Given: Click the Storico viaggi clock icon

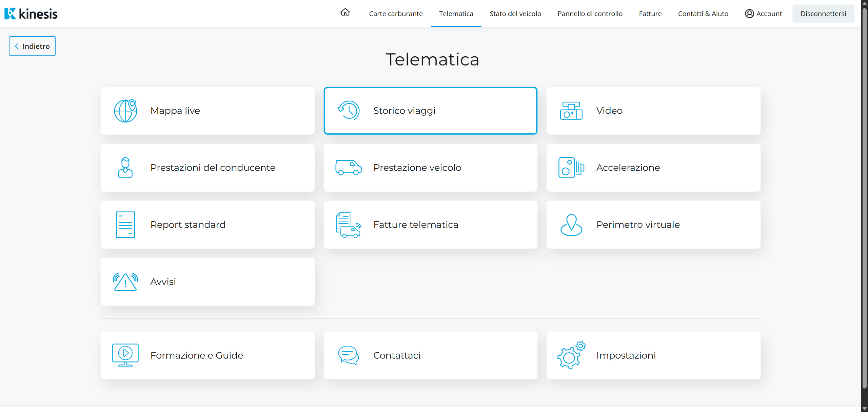Looking at the screenshot, I should coord(348,111).
